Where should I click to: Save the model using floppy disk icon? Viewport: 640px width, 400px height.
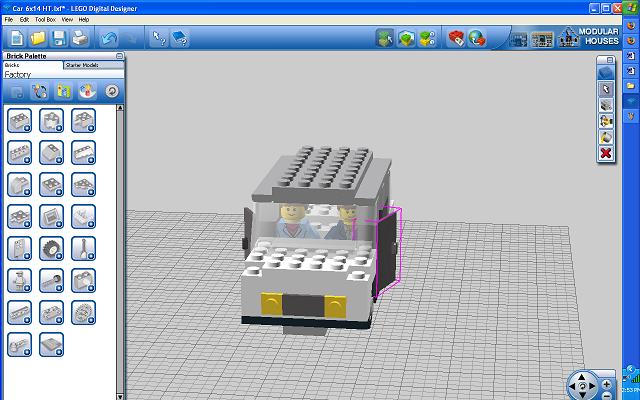(x=58, y=38)
